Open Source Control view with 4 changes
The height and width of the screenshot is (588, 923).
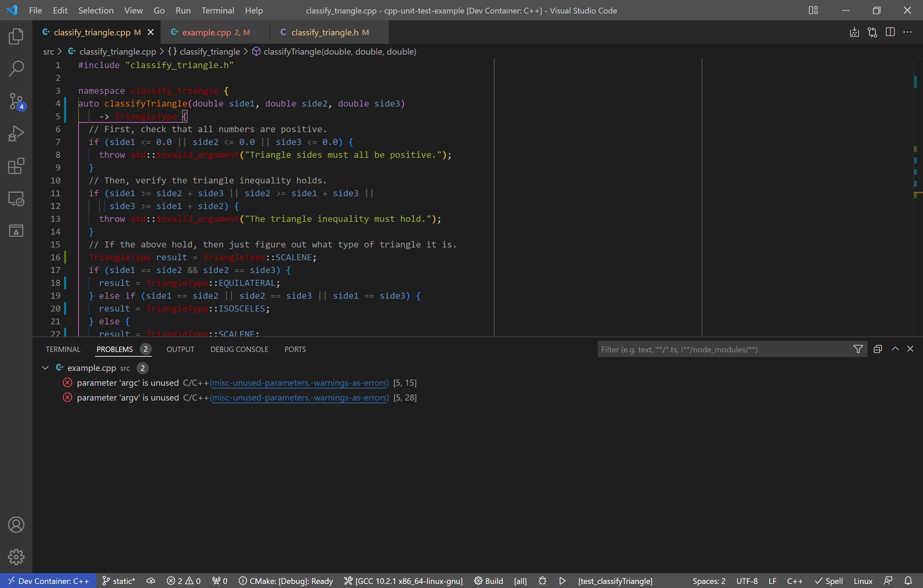(16, 101)
